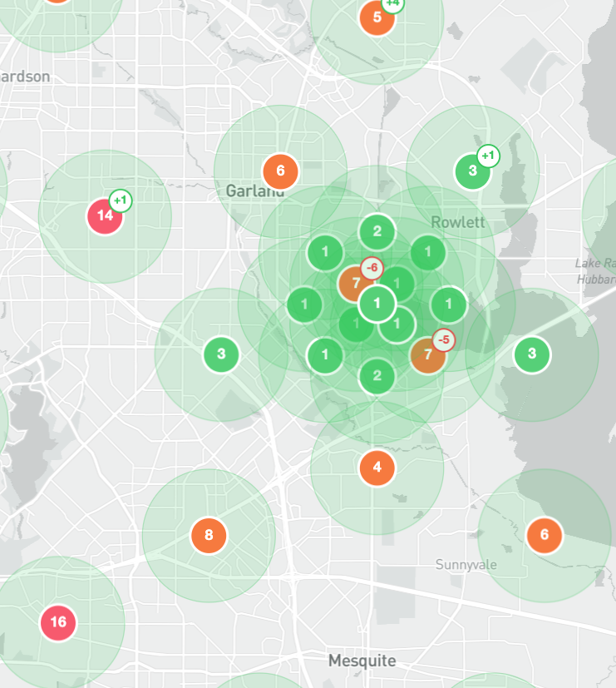Click the -6 change badge
Viewport: 616px width, 688px height.
pyautogui.click(x=371, y=268)
